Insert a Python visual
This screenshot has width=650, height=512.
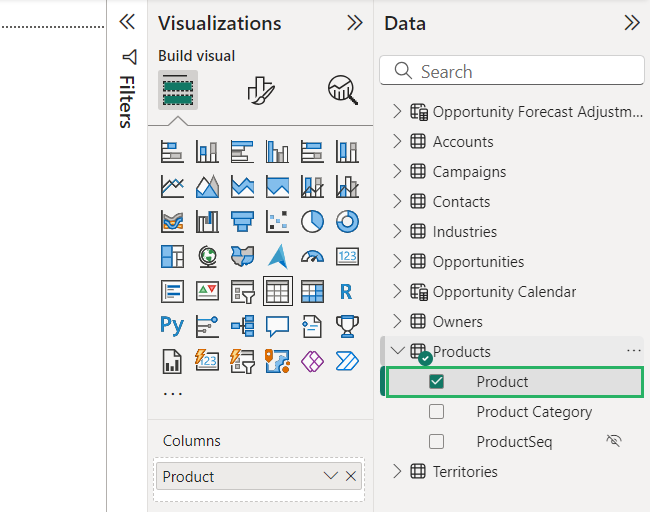(x=172, y=326)
